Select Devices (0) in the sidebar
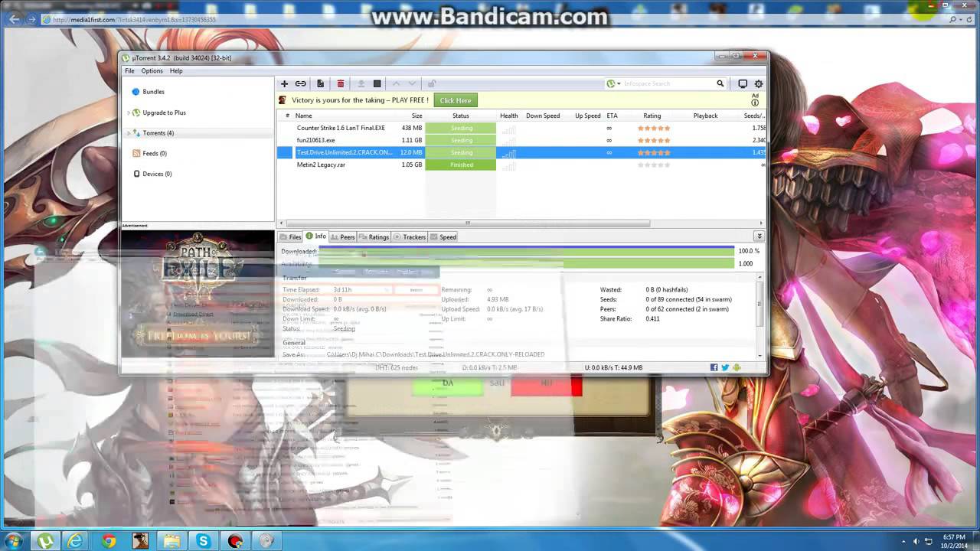Screen dimensions: 980x551 tap(156, 174)
